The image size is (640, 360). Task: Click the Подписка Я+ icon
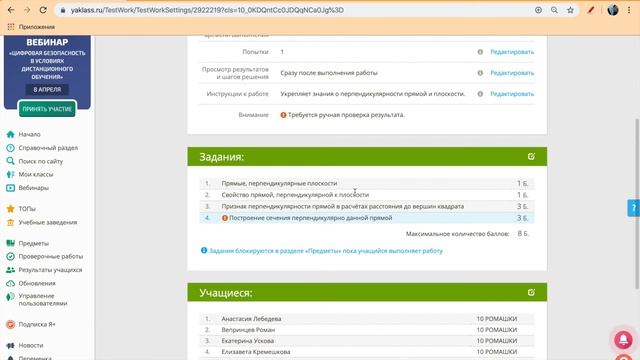click(x=11, y=324)
